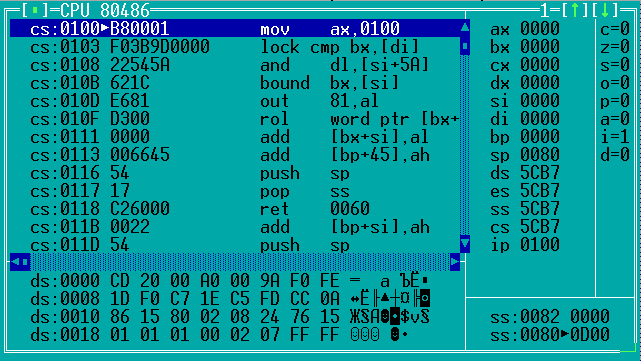Image resolution: width=641 pixels, height=361 pixels.
Task: Click the code pane scroll-up arrow
Action: click(x=465, y=28)
